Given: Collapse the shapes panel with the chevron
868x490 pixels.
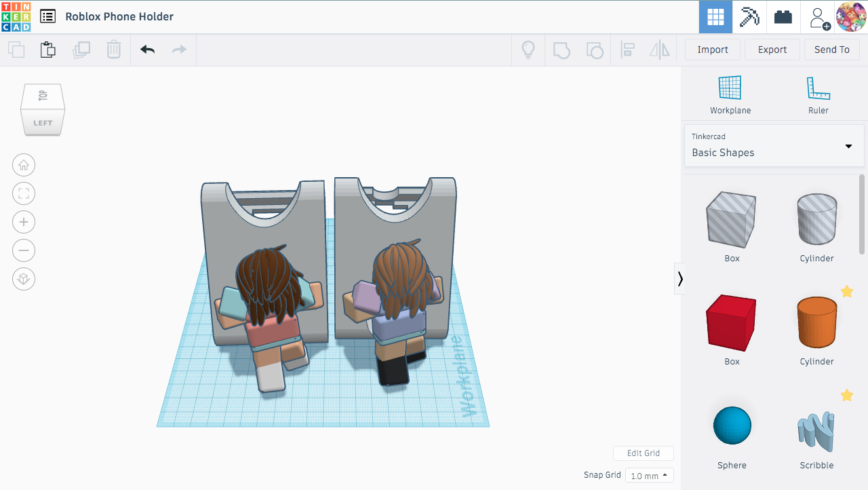Looking at the screenshot, I should pyautogui.click(x=679, y=279).
